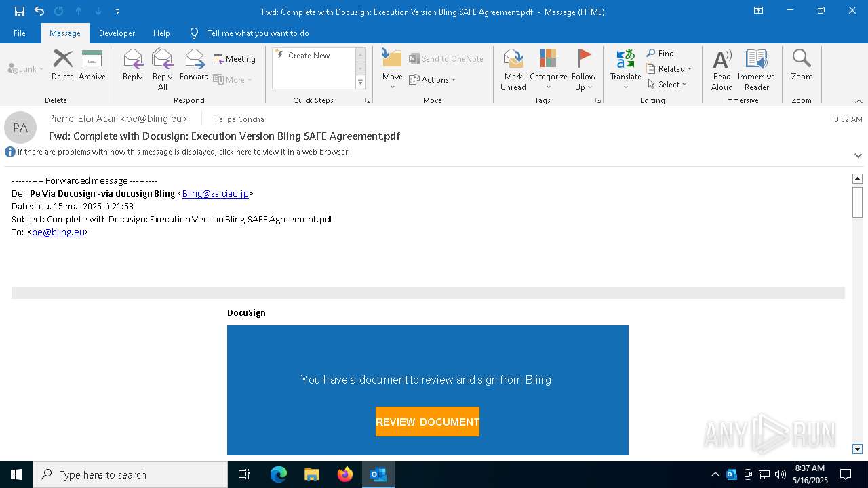Archive the message

point(92,65)
